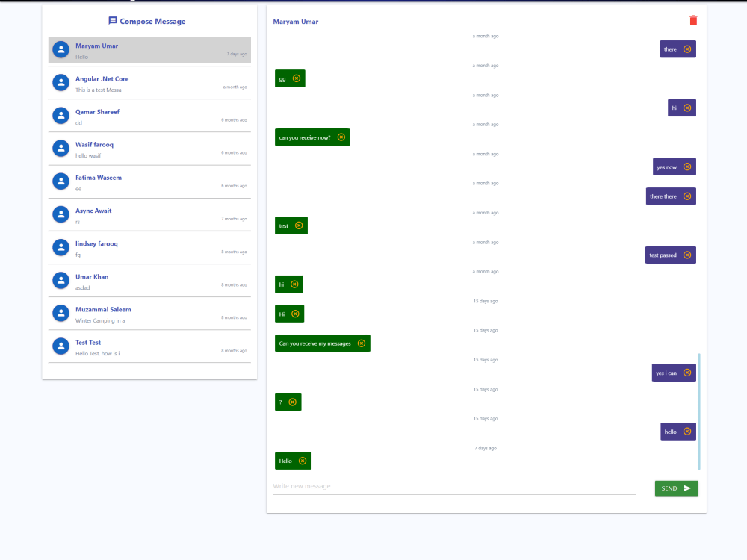The height and width of the screenshot is (560, 747).
Task: Open the conversation with Qamar Shareef
Action: click(148, 115)
